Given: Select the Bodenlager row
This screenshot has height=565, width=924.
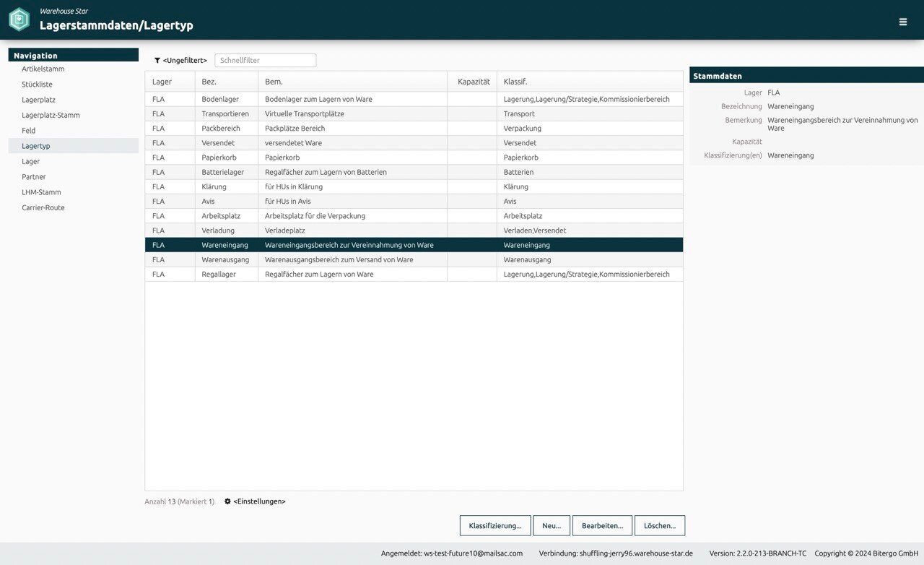Looking at the screenshot, I should [x=414, y=99].
